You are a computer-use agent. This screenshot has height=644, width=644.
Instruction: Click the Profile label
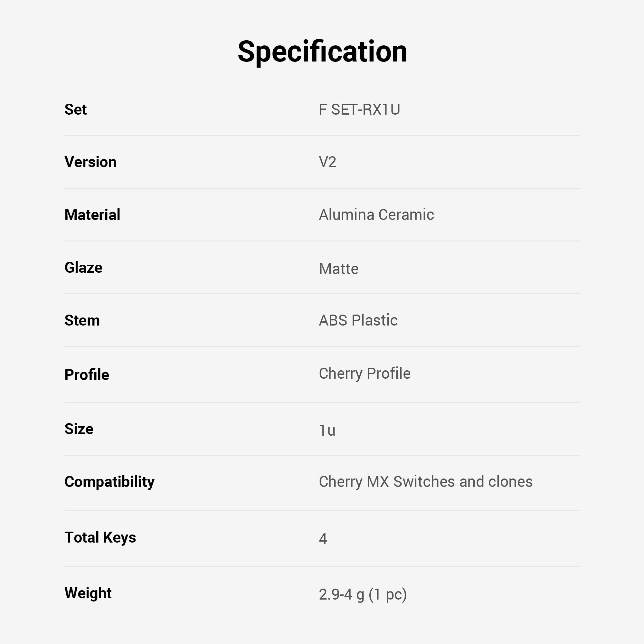click(x=87, y=375)
